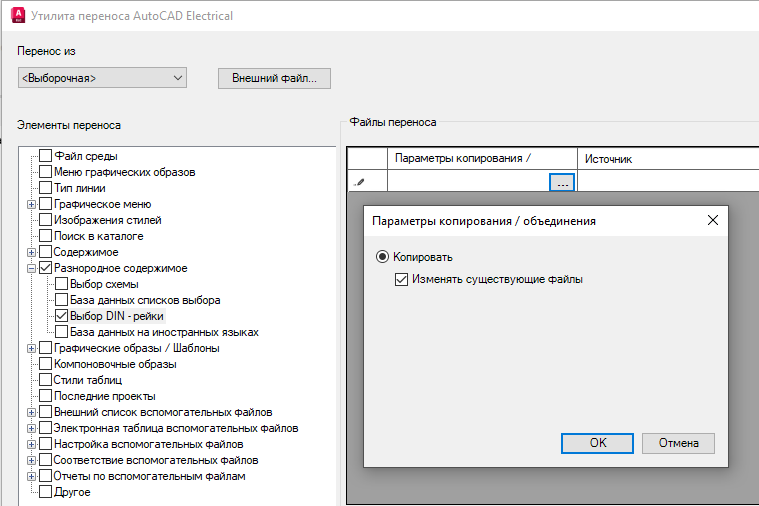
Task: Click the Отмена button
Action: click(x=678, y=443)
